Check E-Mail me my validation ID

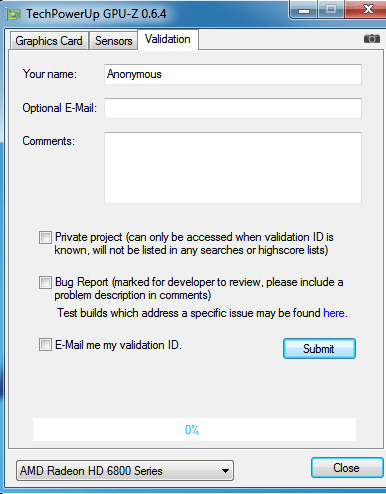pos(45,345)
